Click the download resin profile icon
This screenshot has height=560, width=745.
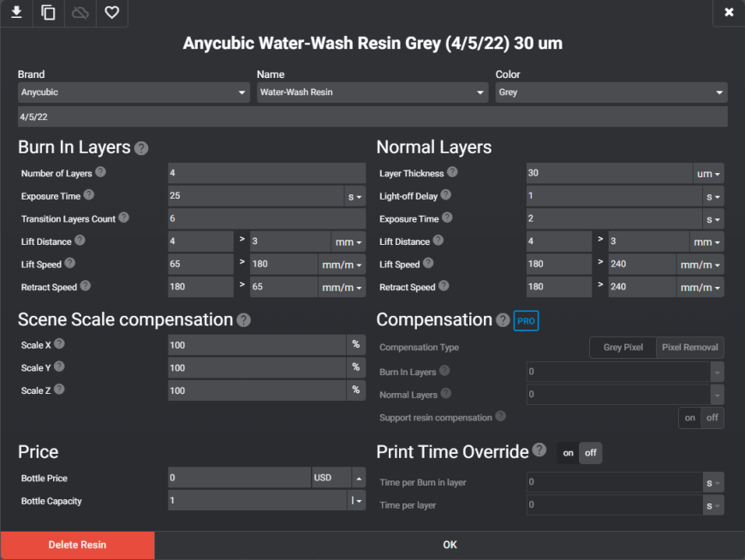pyautogui.click(x=16, y=12)
